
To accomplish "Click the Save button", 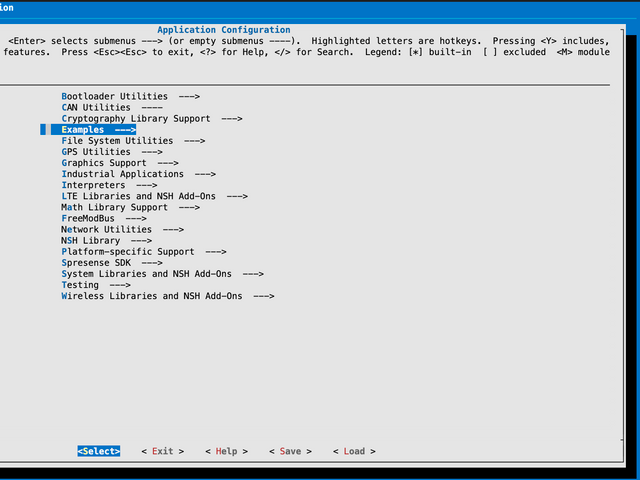I will 290,451.
